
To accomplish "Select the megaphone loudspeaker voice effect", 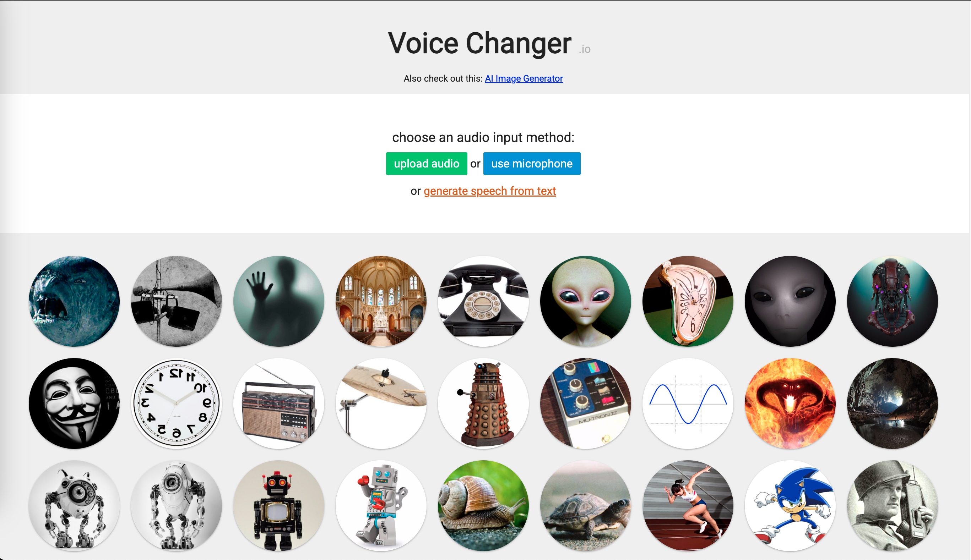I will (177, 301).
